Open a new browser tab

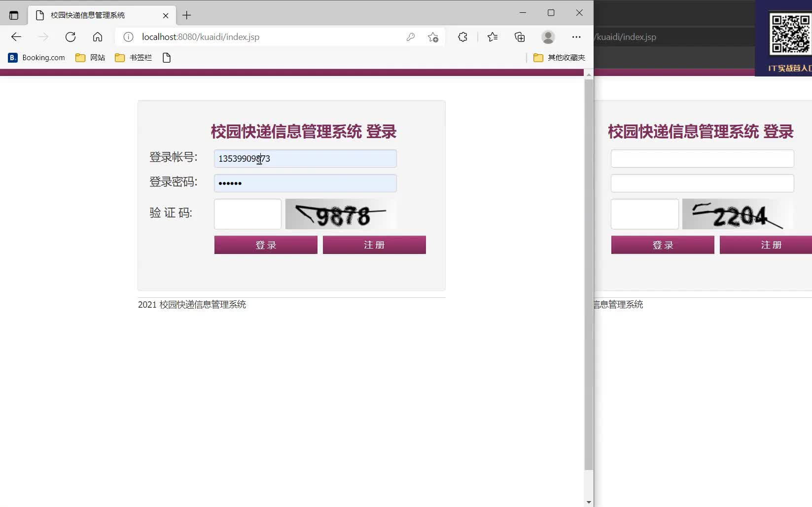pos(186,15)
